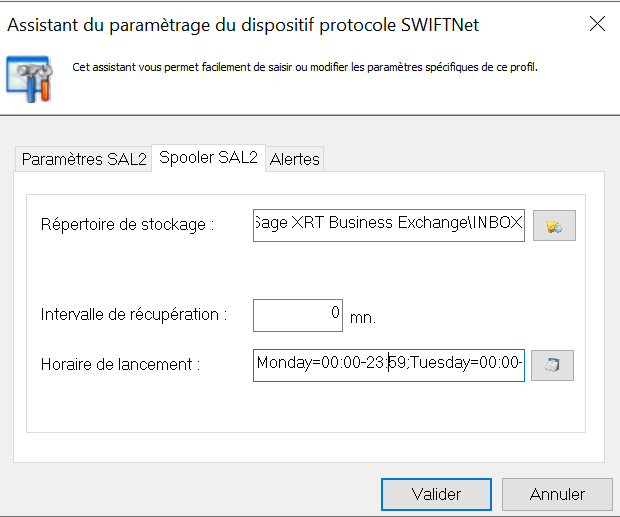Screen dimensions: 620x517
Task: Open the Alertes tab
Action: tap(294, 159)
